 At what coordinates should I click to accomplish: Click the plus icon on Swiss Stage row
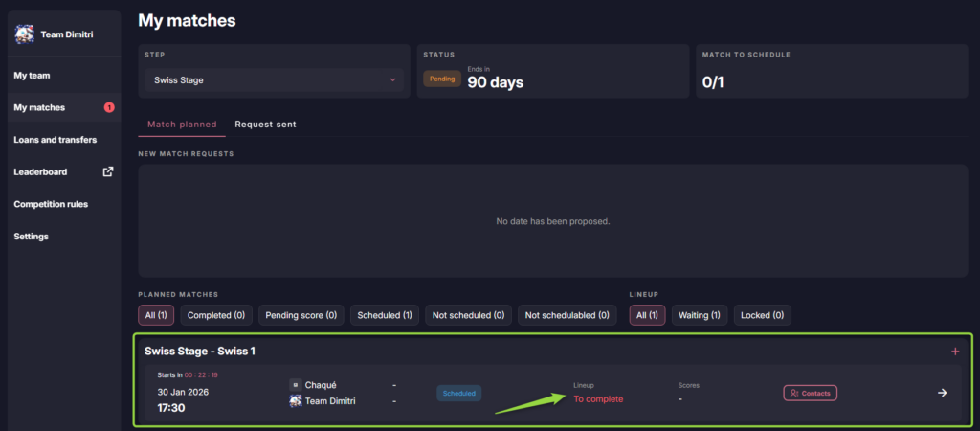pyautogui.click(x=954, y=352)
